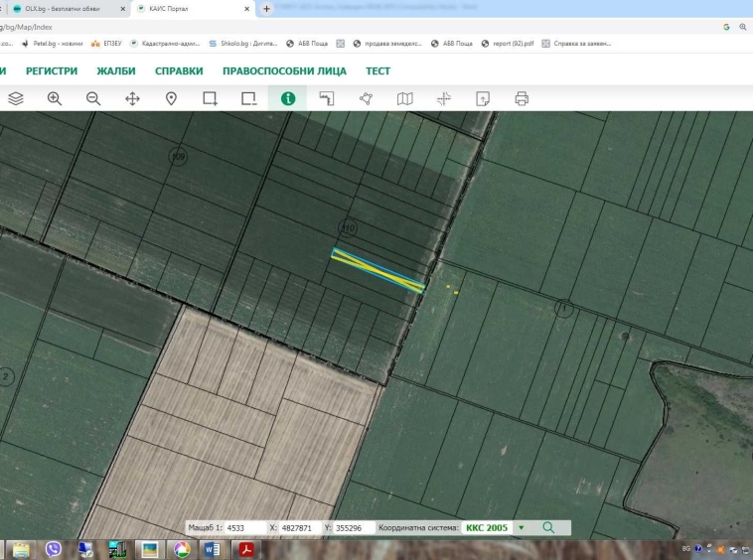The width and height of the screenshot is (753, 560).
Task: Open the ЖАЛБИ menu
Action: click(x=116, y=71)
